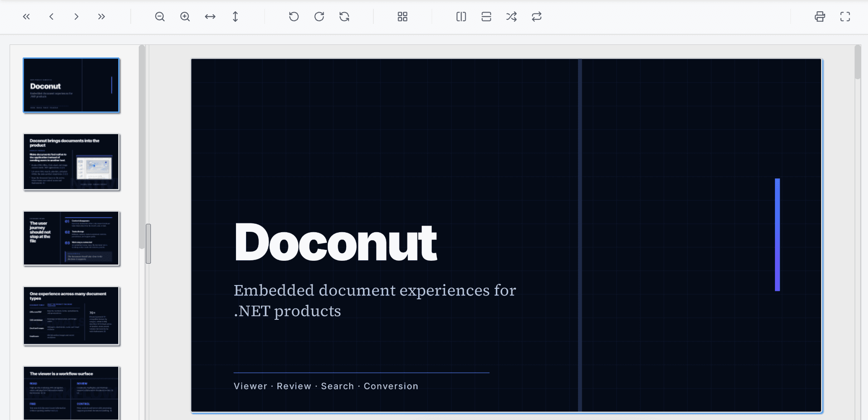Click the panel splitter handle

point(148,244)
